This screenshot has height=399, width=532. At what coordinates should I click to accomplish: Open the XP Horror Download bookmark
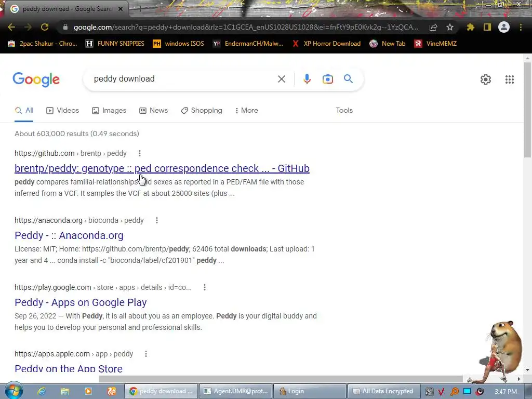click(x=326, y=44)
